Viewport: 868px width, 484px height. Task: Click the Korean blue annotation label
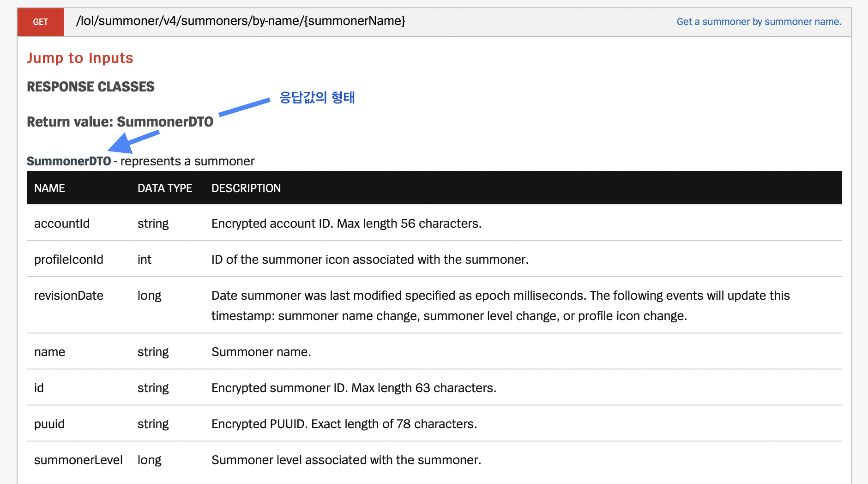click(317, 97)
